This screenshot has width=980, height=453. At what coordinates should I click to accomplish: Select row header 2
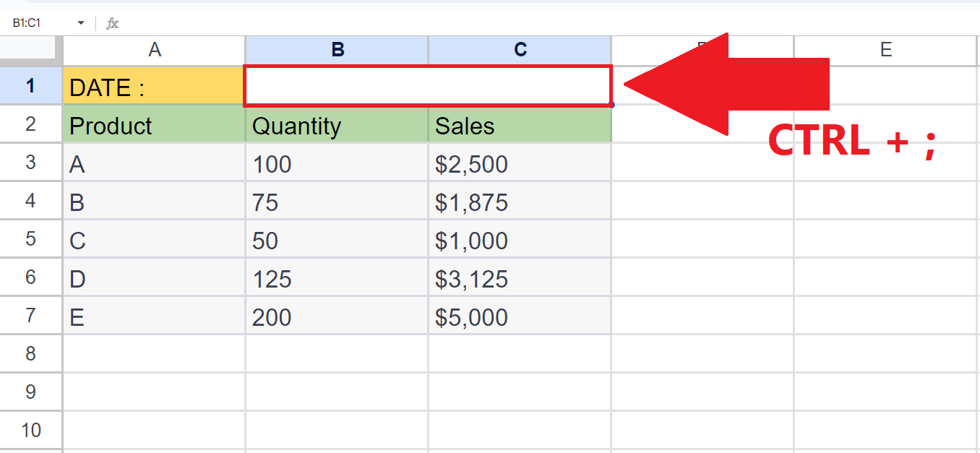click(x=30, y=125)
